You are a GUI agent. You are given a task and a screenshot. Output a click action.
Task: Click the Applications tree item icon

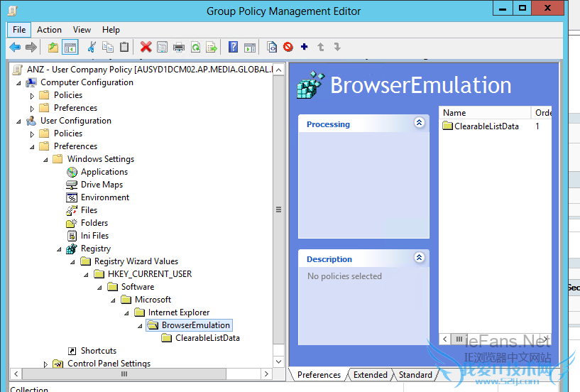[72, 172]
